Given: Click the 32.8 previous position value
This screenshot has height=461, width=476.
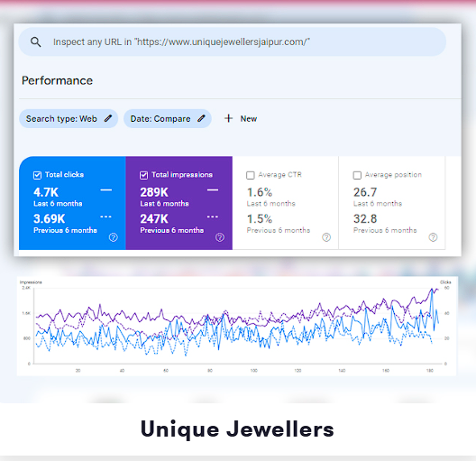Looking at the screenshot, I should pyautogui.click(x=365, y=218).
